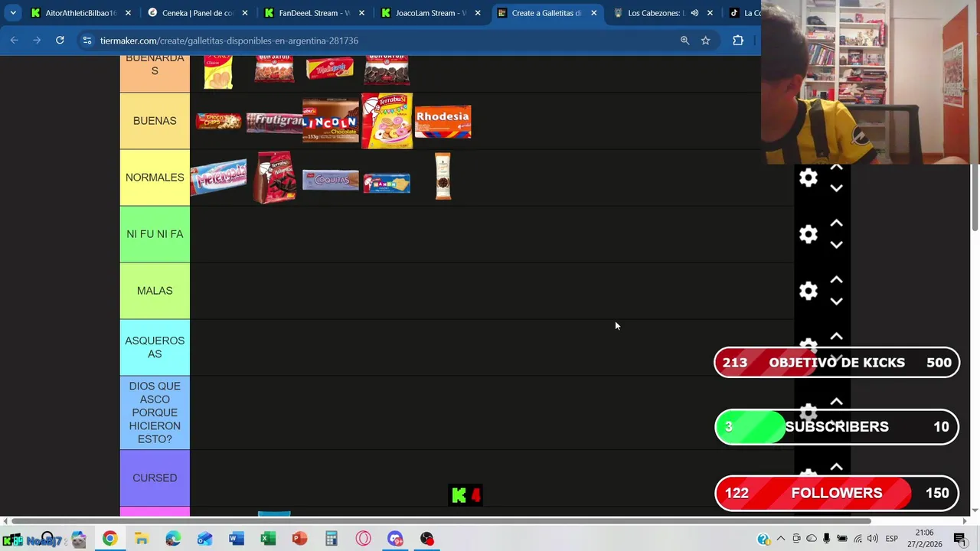Open Microsoft Edge from taskbar
The width and height of the screenshot is (980, 551).
(173, 539)
